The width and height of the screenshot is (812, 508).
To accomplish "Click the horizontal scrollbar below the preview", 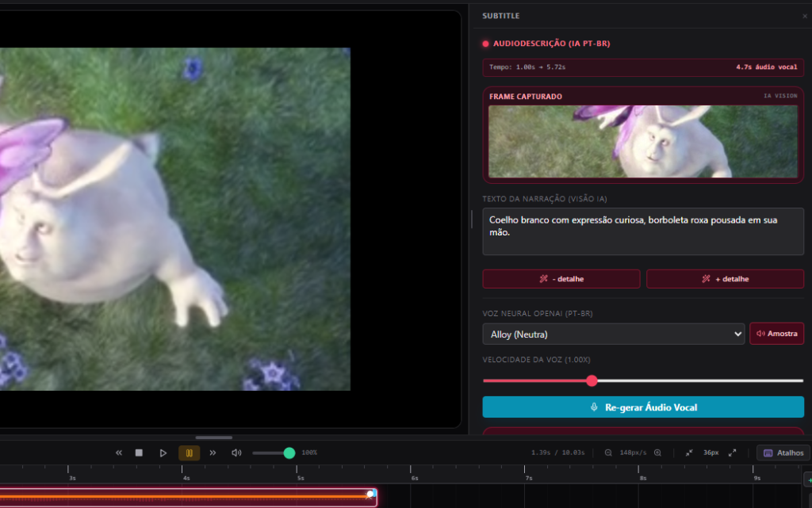I will (x=214, y=437).
